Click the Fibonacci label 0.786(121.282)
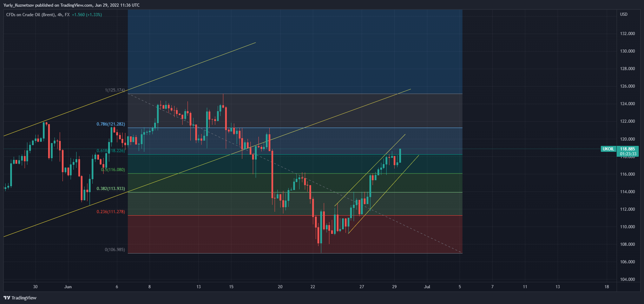644x304 pixels. (x=111, y=124)
